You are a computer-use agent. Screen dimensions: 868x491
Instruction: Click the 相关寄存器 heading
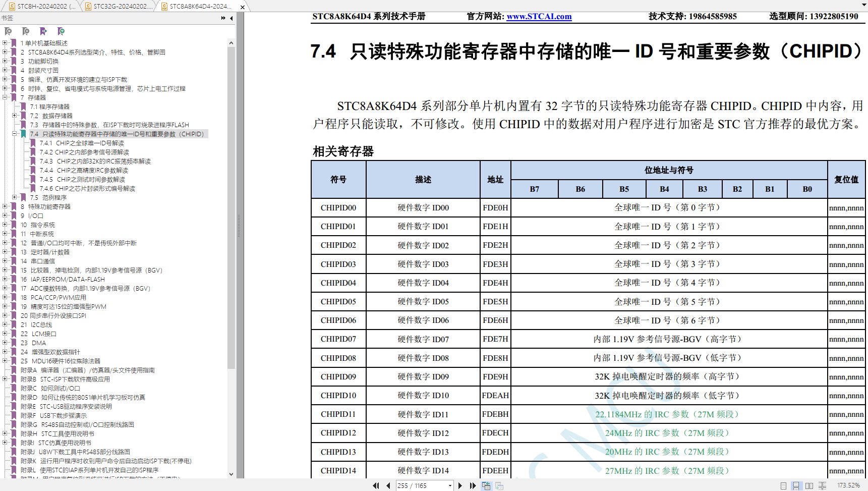pos(343,151)
